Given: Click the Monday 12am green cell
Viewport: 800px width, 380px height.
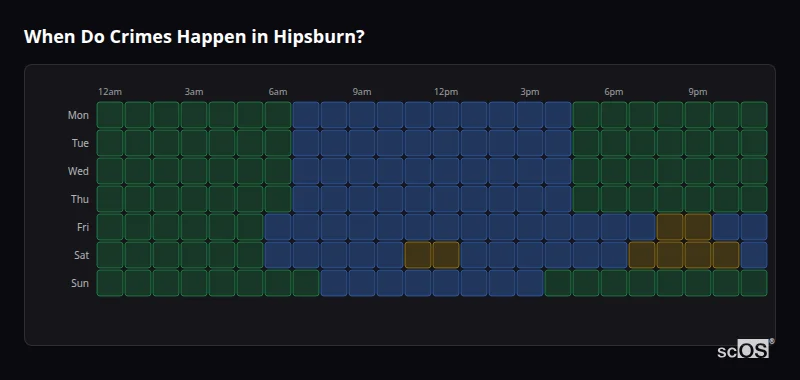Looking at the screenshot, I should point(110,115).
